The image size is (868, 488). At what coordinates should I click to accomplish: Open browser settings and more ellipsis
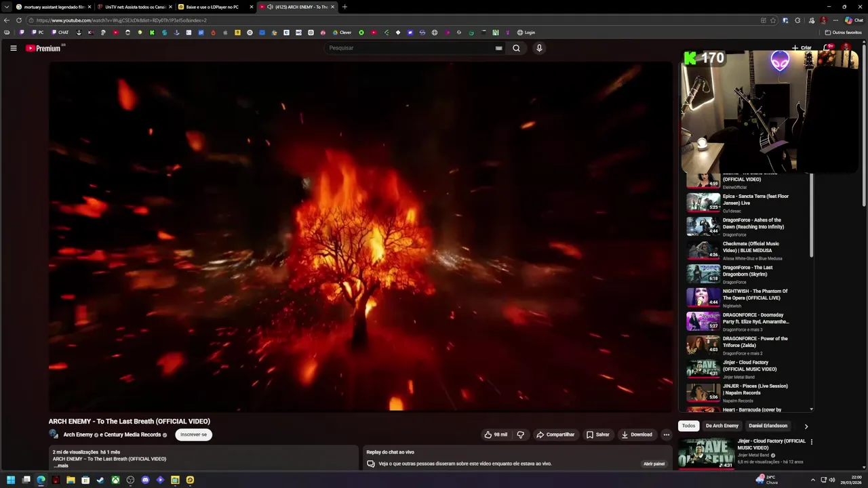(x=835, y=20)
